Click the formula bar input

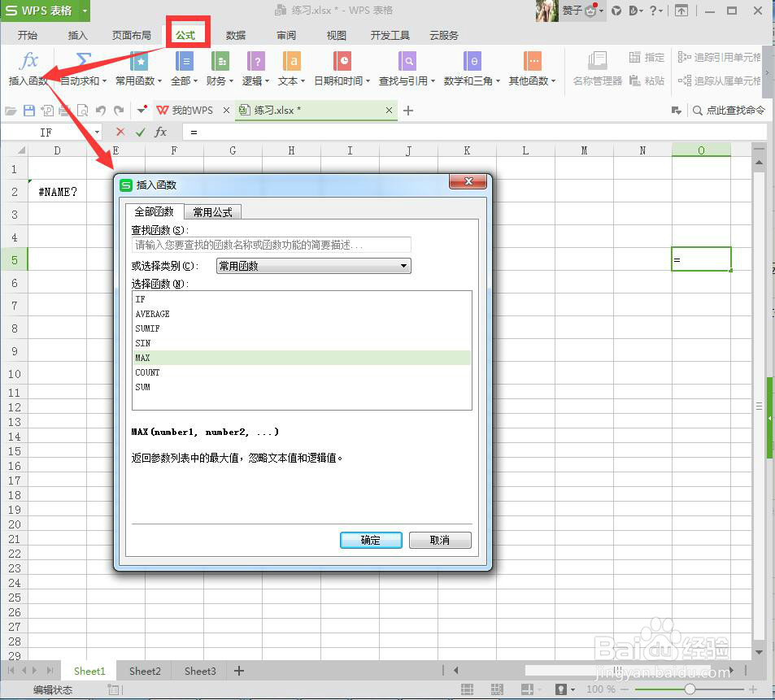(474, 132)
